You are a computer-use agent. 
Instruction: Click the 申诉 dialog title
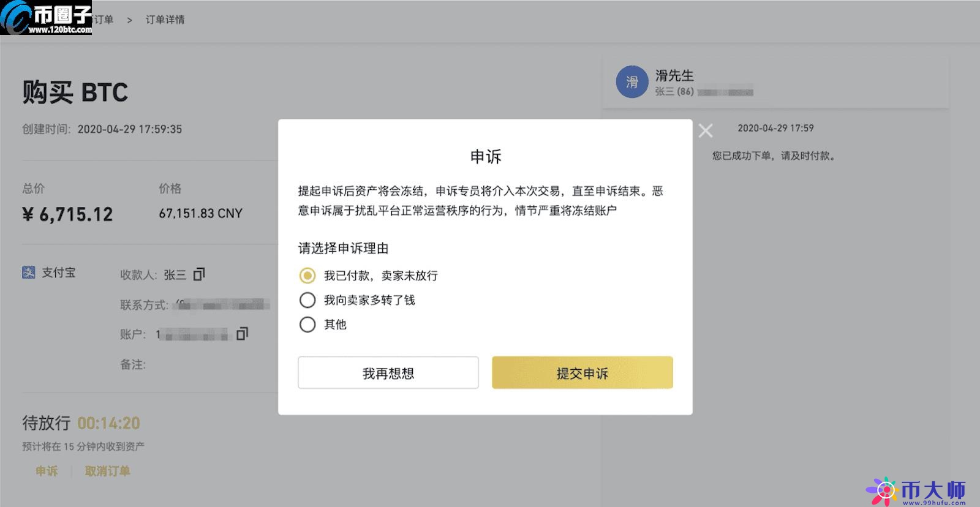tap(486, 157)
